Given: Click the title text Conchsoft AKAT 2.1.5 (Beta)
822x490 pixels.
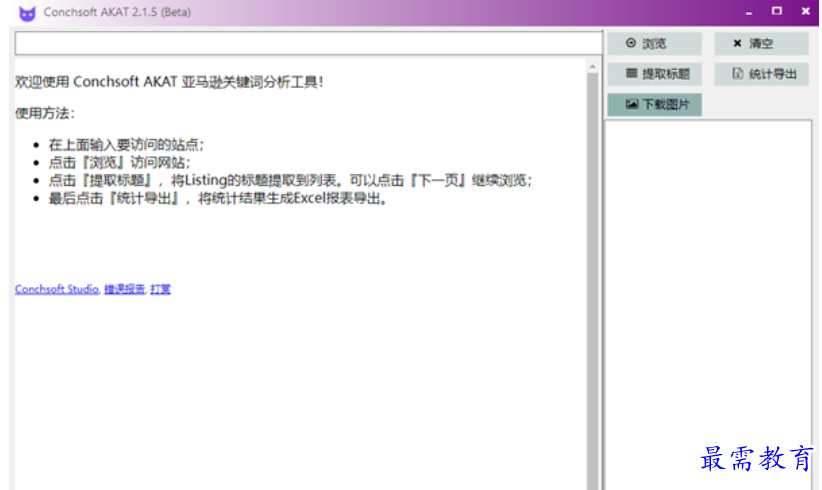Looking at the screenshot, I should pos(117,12).
